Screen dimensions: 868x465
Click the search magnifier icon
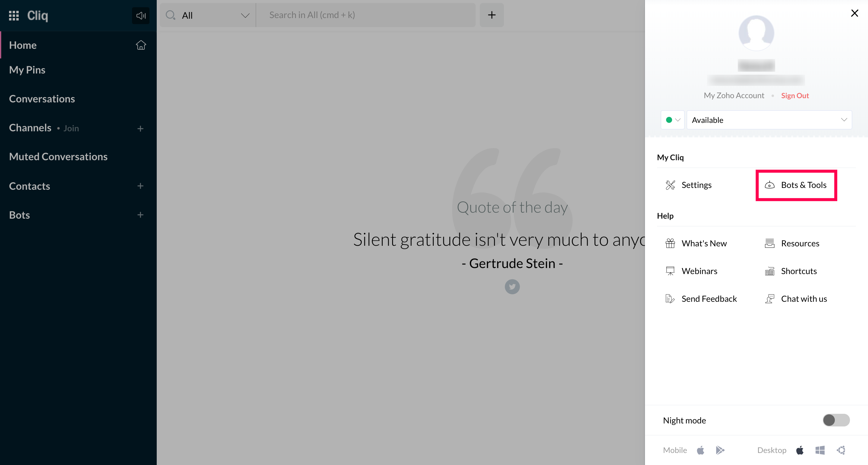[171, 15]
